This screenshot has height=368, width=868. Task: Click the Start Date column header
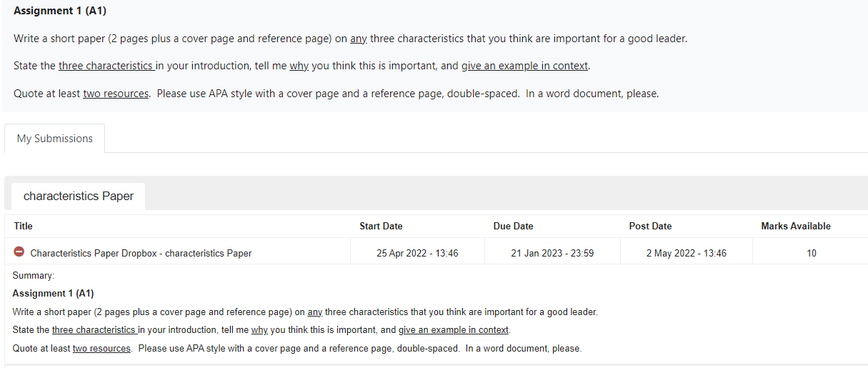381,226
